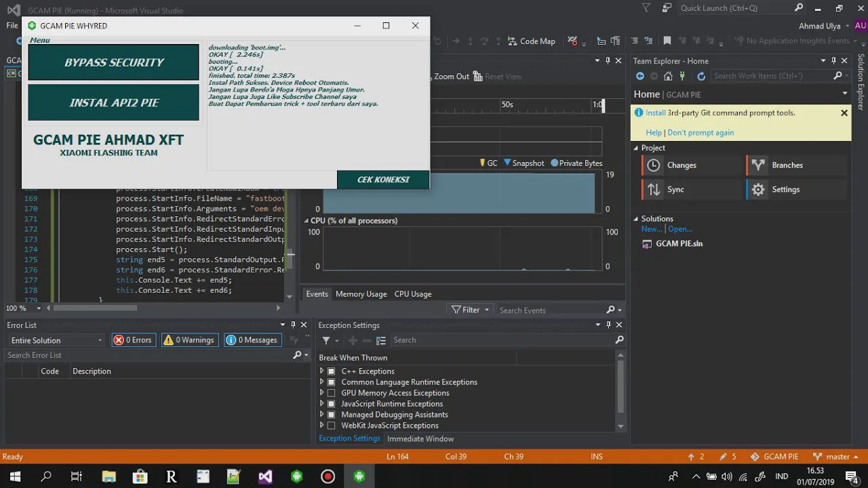Click Reset View in diagnostic tools

pos(498,77)
